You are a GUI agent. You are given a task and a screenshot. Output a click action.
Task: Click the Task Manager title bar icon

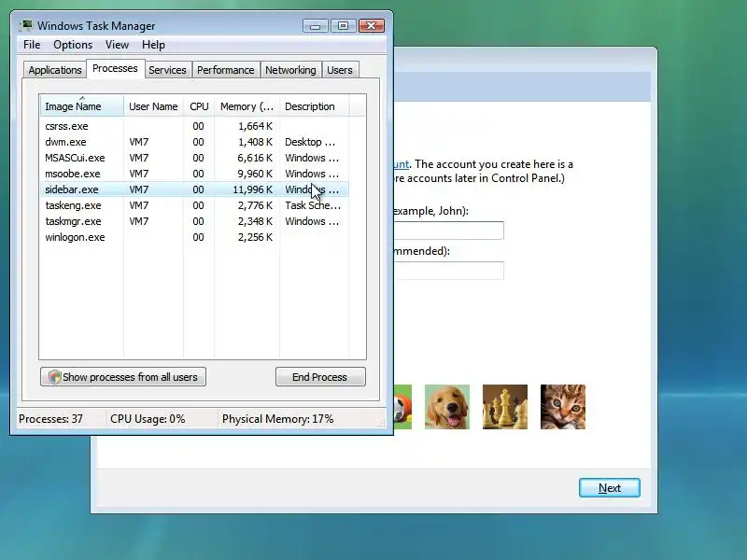(x=26, y=25)
